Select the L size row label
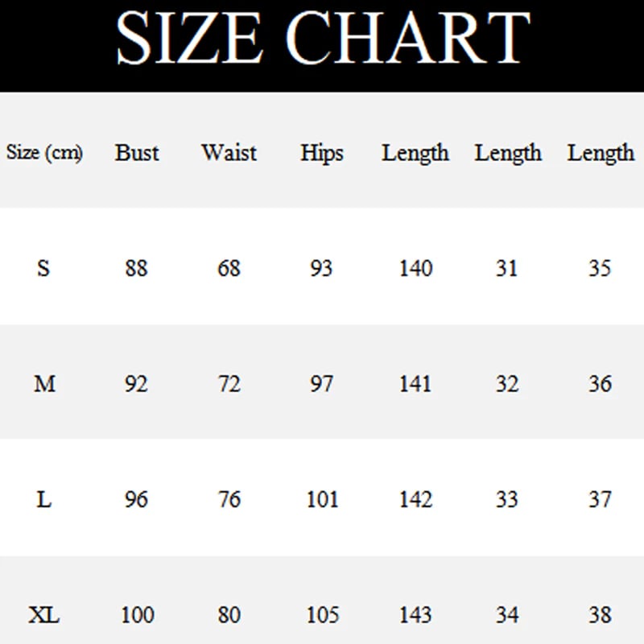Viewport: 644px width, 644px height. (x=44, y=500)
